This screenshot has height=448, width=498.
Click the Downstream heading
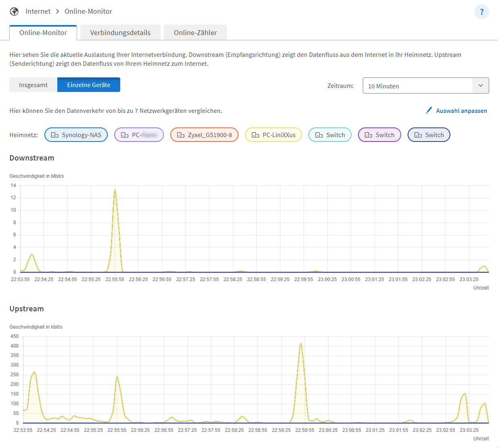(32, 158)
